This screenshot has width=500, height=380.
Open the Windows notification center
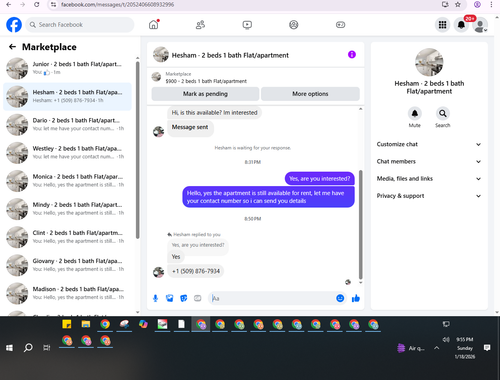point(487,348)
